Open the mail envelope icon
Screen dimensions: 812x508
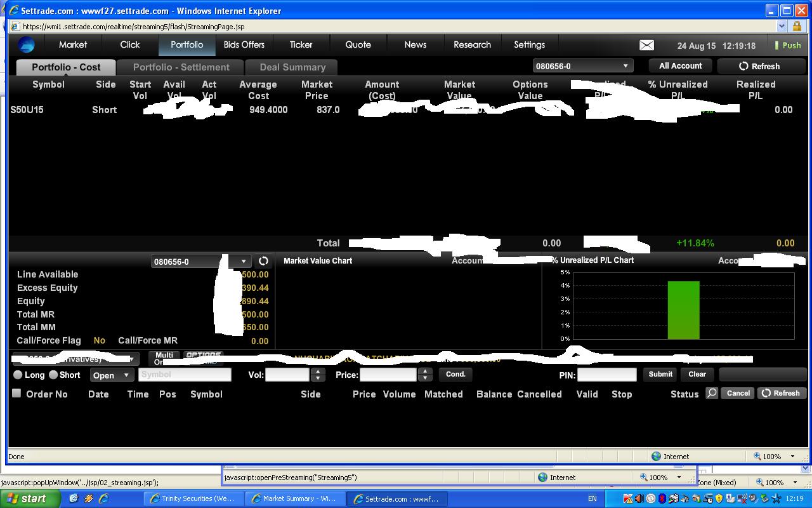[x=646, y=45]
